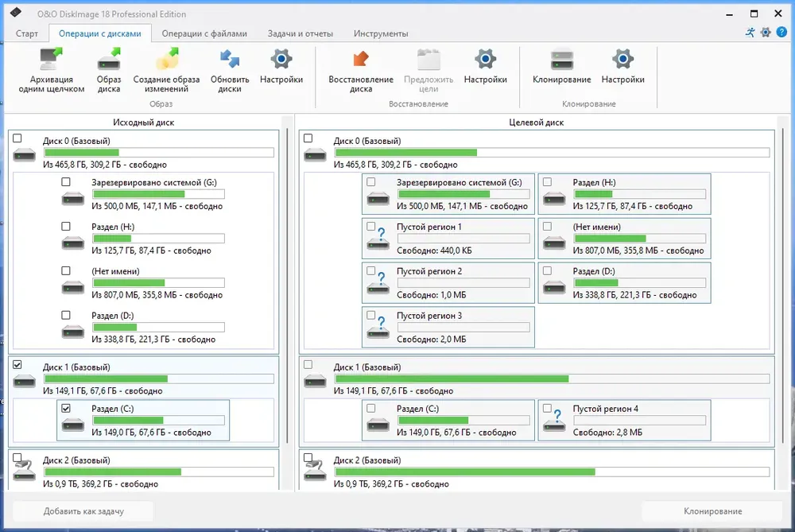This screenshot has width=795, height=532.
Task: Click source Disk 2 external drive icon
Action: tap(25, 470)
